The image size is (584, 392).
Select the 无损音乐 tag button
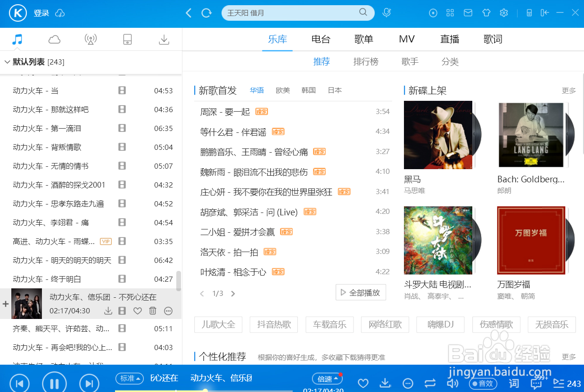551,325
